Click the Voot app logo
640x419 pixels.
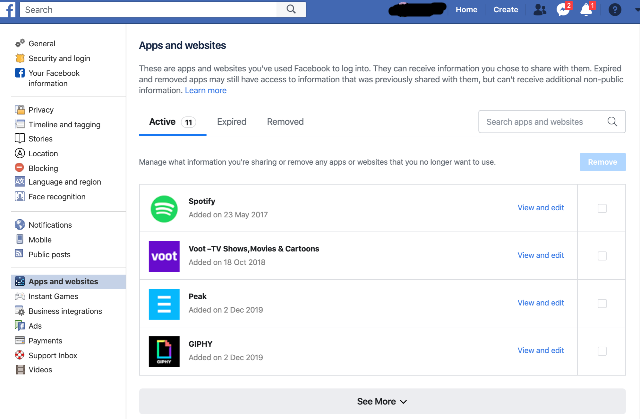click(x=164, y=256)
